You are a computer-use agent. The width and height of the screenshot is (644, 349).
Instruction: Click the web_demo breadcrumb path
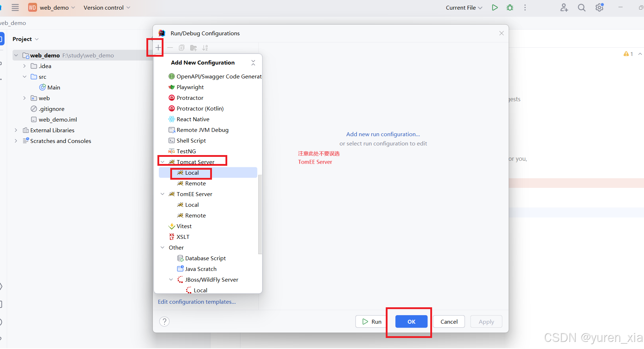coord(13,23)
